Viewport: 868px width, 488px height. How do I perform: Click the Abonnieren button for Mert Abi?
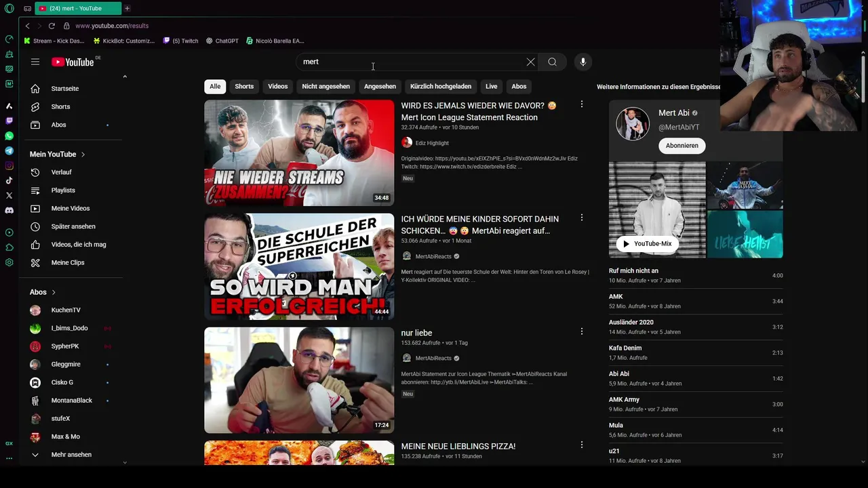coord(682,146)
